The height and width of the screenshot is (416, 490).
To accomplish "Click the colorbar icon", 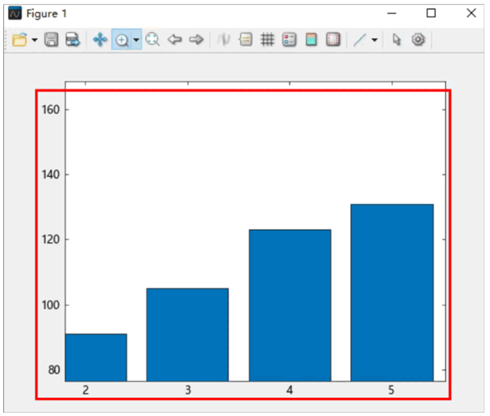I will (311, 39).
